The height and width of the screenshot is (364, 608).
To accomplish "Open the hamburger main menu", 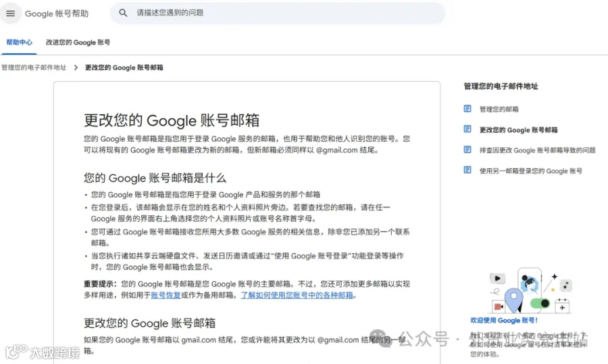I will pyautogui.click(x=10, y=14).
